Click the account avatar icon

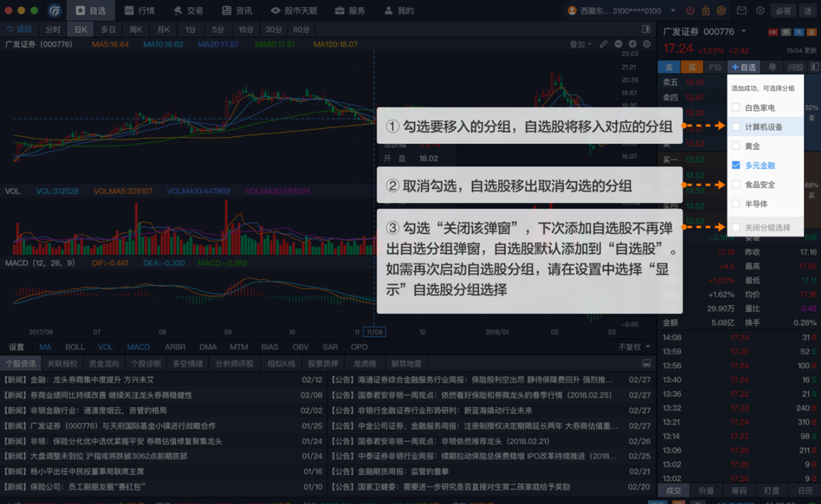572,11
